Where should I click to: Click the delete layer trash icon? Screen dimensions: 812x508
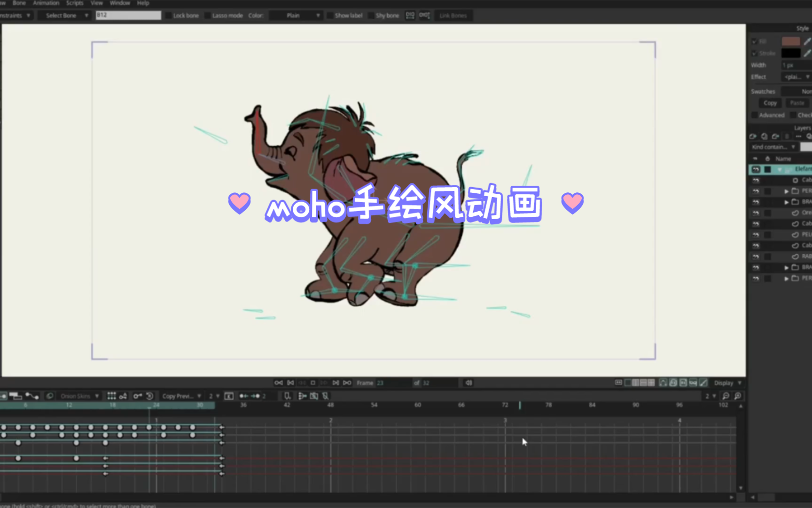787,136
